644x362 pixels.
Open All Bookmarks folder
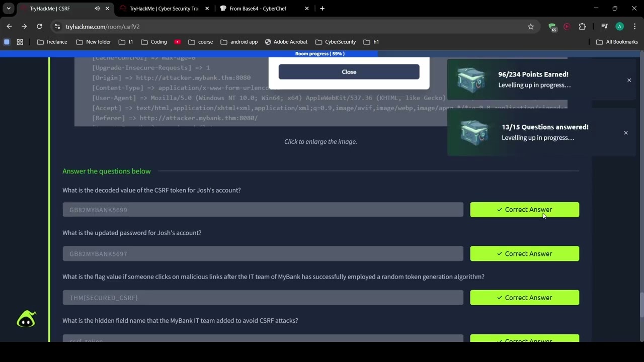tap(617, 42)
